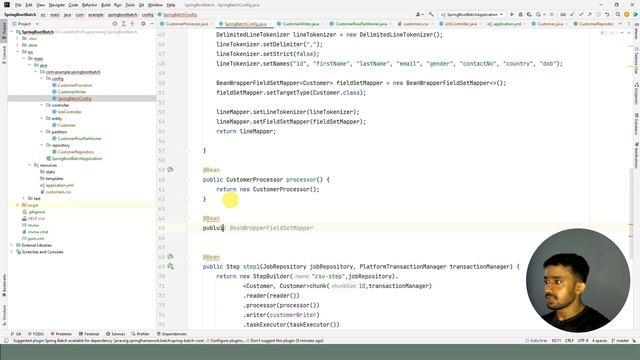Switch to customers.csv editor tab
The image size is (640, 360).
[415, 24]
